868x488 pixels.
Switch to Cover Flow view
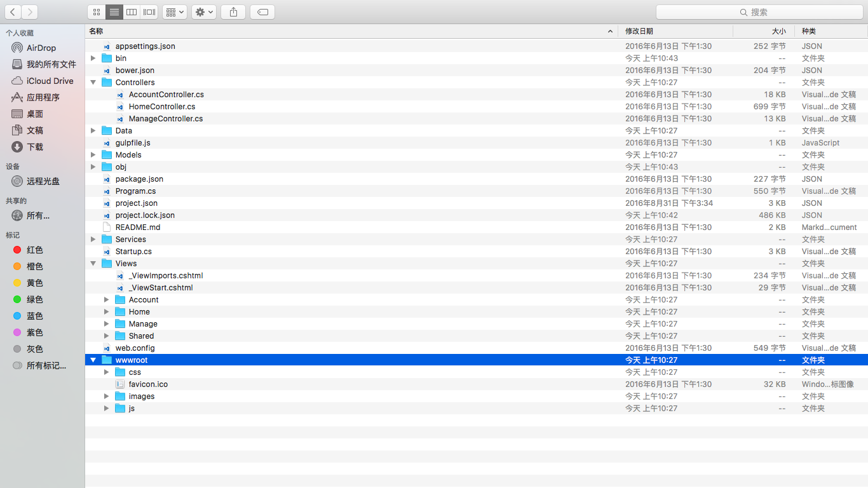pyautogui.click(x=149, y=12)
